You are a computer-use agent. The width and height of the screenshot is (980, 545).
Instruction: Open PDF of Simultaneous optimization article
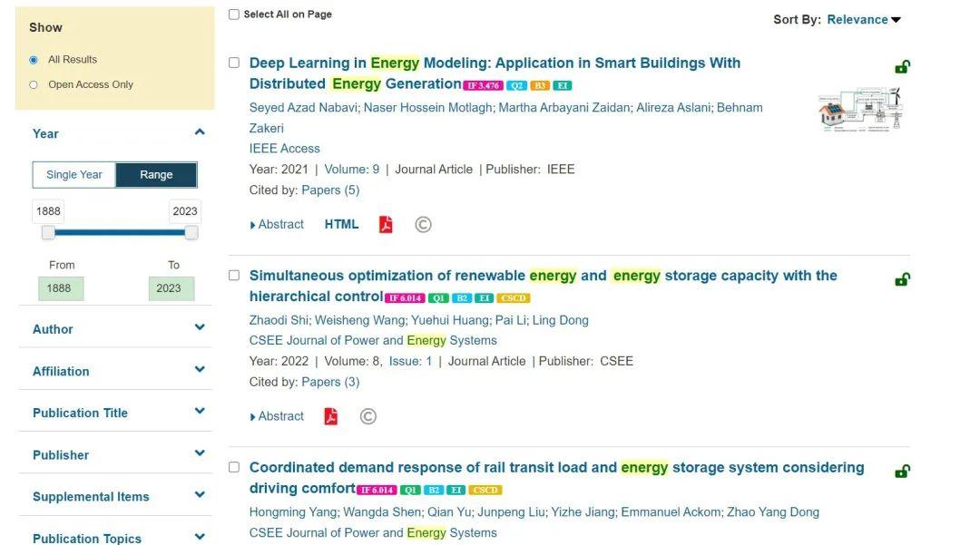click(331, 416)
